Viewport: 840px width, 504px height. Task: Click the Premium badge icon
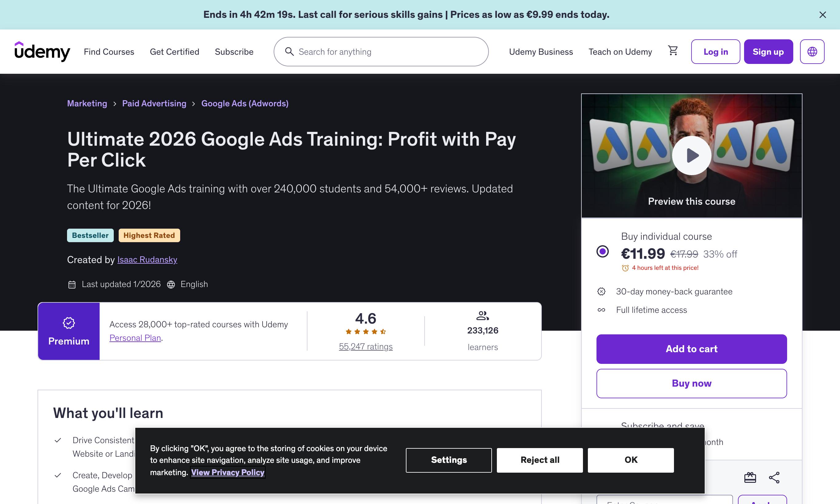(69, 323)
